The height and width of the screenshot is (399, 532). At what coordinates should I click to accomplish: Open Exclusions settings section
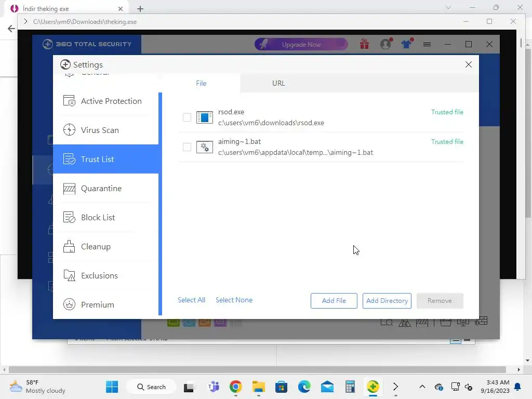click(106, 275)
